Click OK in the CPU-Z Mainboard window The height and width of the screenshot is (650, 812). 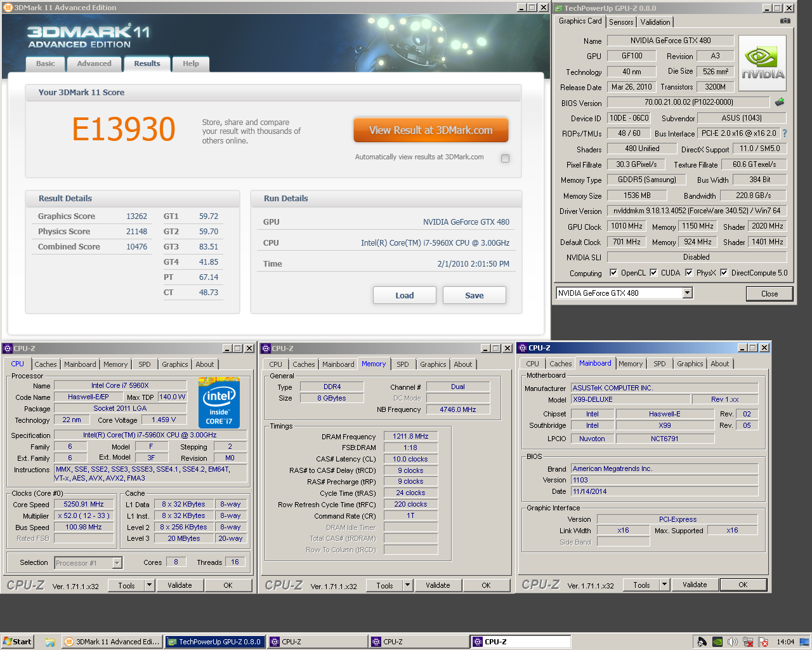(743, 585)
